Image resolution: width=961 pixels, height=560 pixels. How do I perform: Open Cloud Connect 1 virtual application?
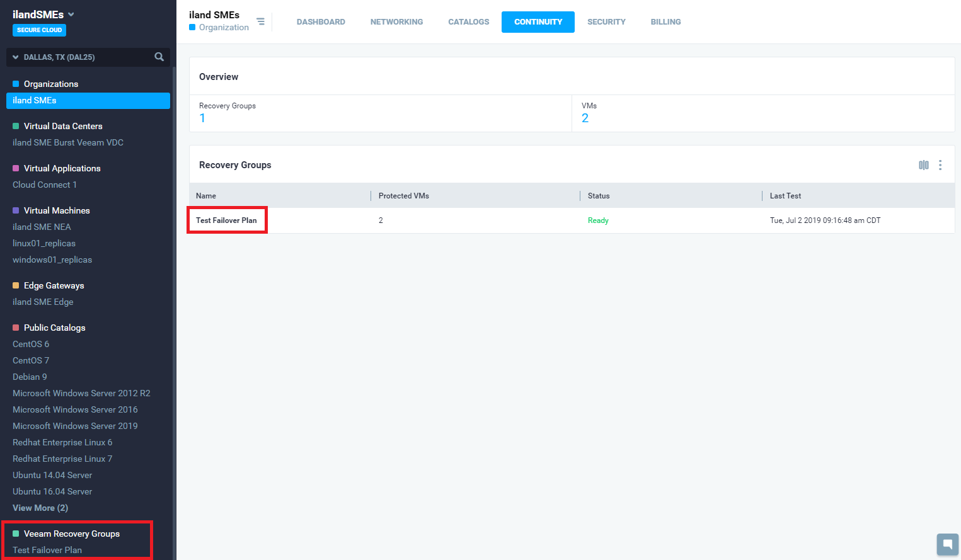(x=45, y=185)
